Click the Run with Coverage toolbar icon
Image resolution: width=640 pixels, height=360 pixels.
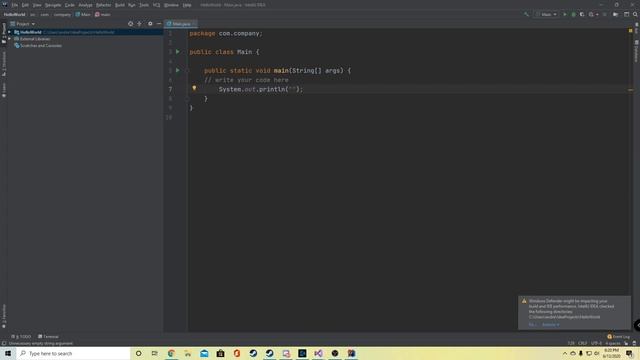[582, 14]
